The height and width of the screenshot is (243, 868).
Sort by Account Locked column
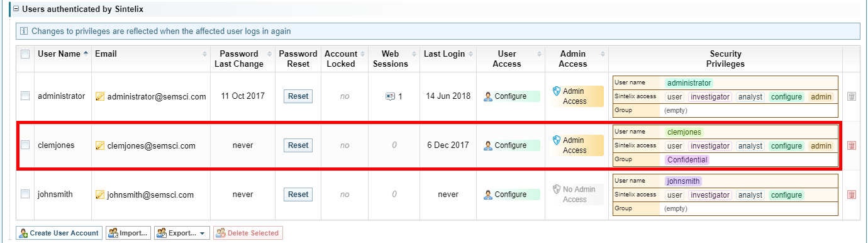point(344,59)
